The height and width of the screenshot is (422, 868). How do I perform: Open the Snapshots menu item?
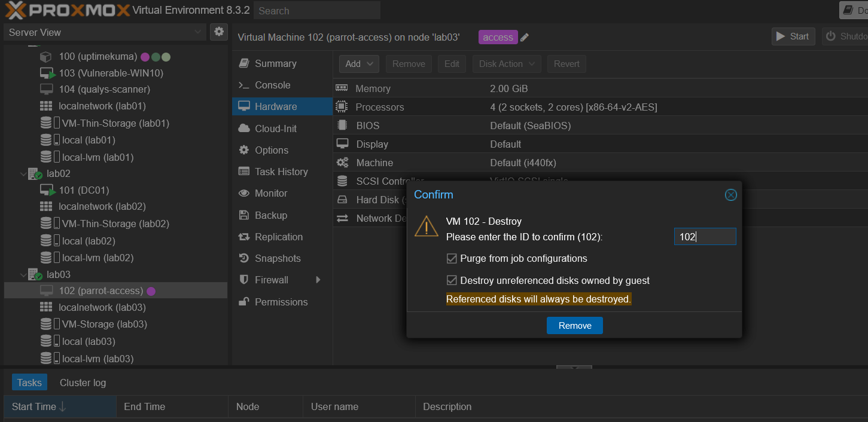point(282,258)
